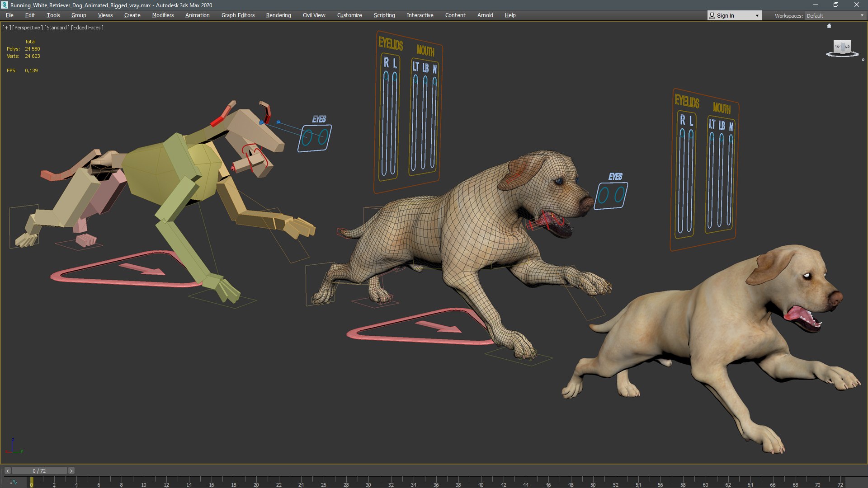
Task: Open the Edit menu
Action: [30, 15]
